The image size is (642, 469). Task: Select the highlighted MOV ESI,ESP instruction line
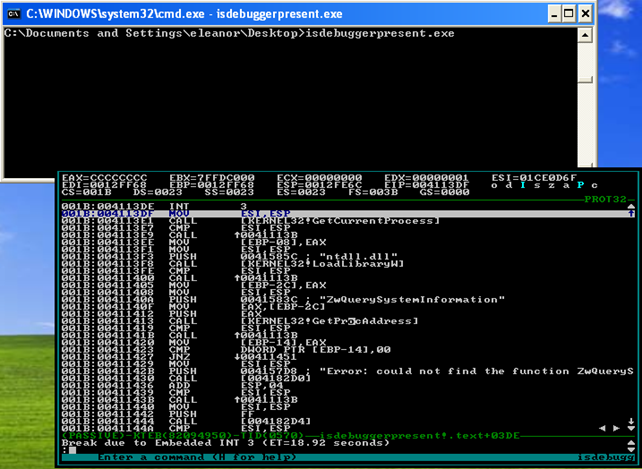(250, 213)
